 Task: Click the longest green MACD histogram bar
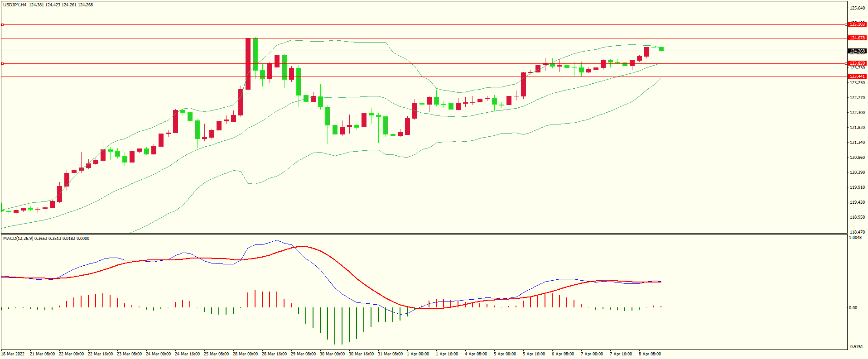[x=335, y=326]
